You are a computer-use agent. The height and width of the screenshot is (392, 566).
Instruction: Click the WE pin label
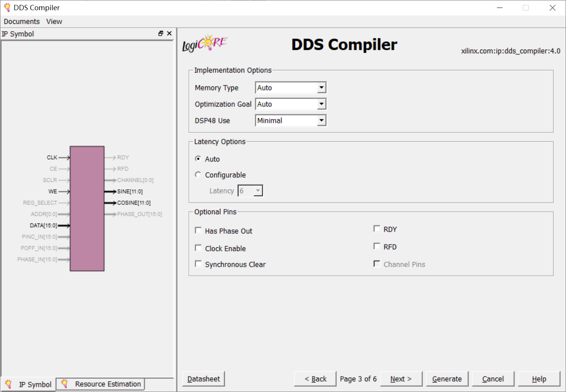click(x=53, y=191)
